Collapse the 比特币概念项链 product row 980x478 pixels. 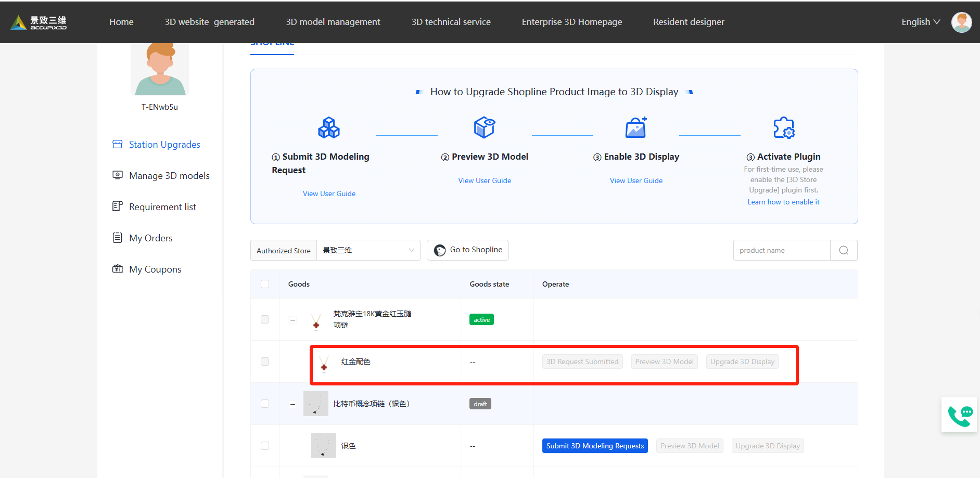(293, 404)
